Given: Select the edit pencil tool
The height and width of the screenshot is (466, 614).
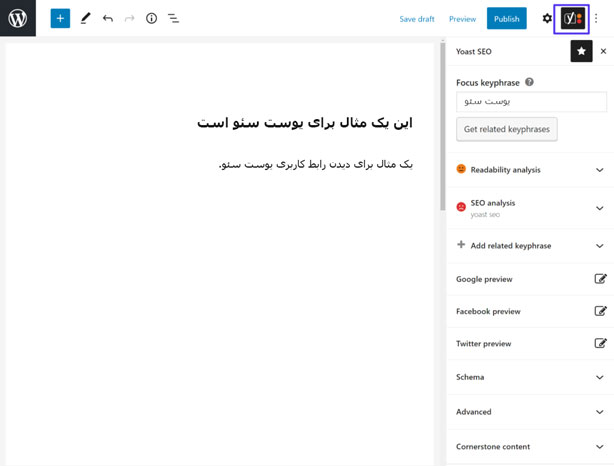Looking at the screenshot, I should tap(85, 18).
